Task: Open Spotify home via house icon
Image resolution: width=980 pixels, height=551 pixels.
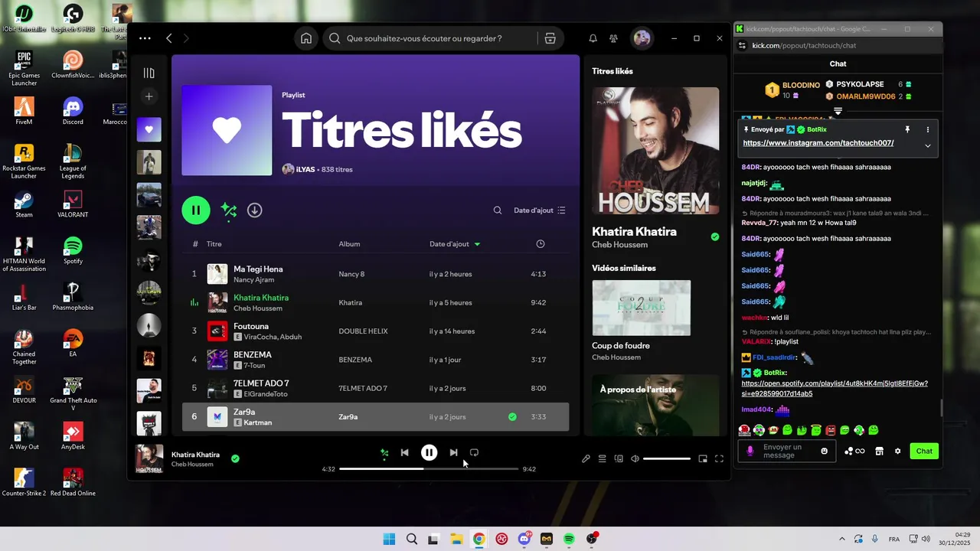Action: (306, 38)
